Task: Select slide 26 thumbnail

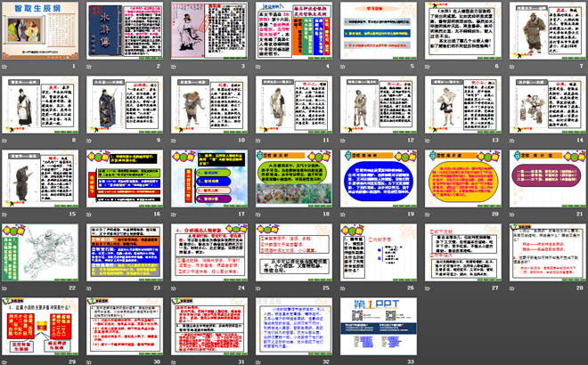Action: (379, 253)
